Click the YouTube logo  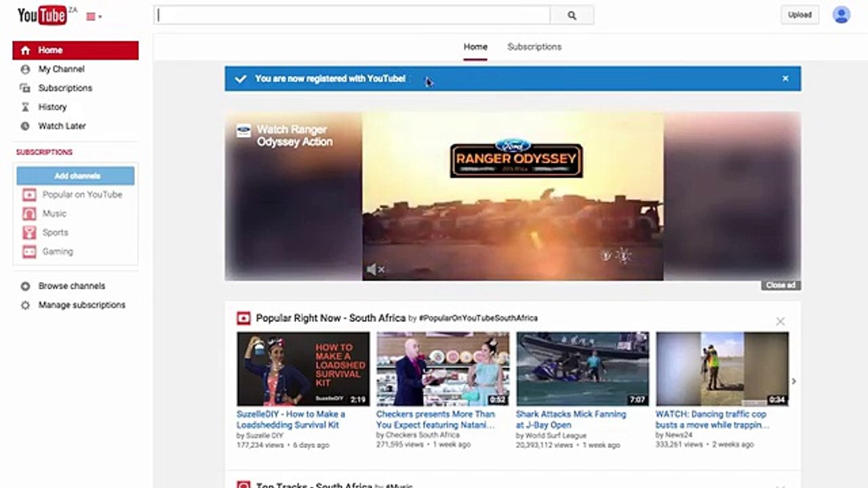[42, 15]
